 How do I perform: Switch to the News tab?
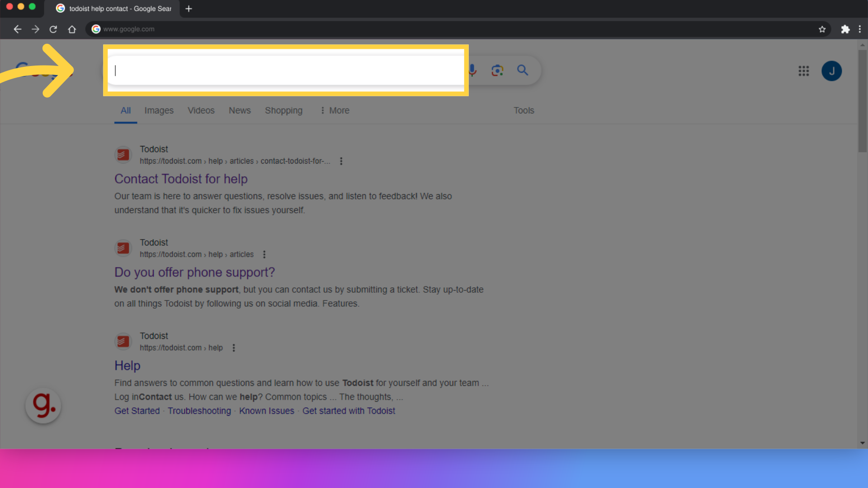tap(240, 110)
